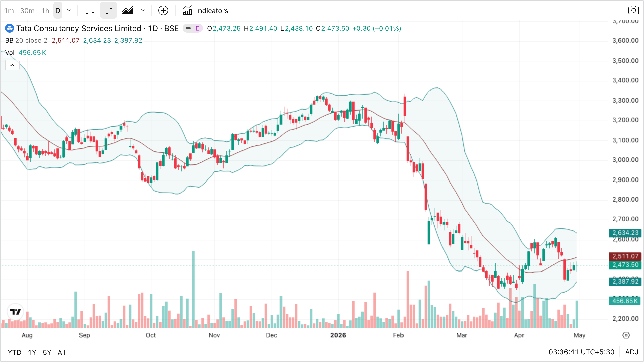Select the 1m timeframe
This screenshot has height=362, width=644.
pyautogui.click(x=9, y=11)
